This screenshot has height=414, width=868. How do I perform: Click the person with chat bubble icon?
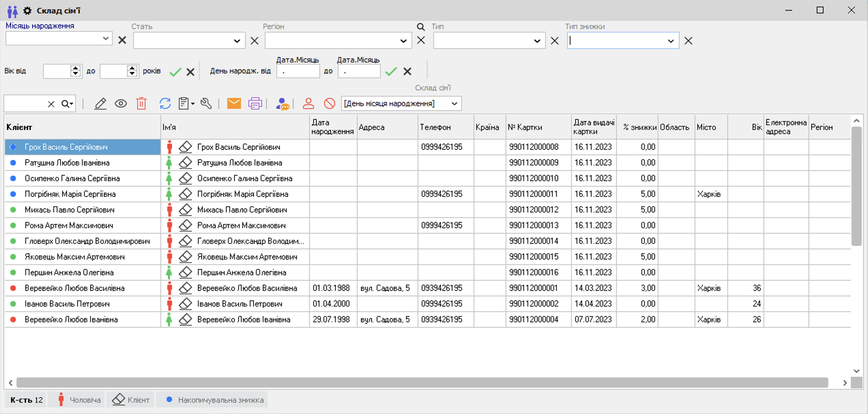(x=282, y=104)
